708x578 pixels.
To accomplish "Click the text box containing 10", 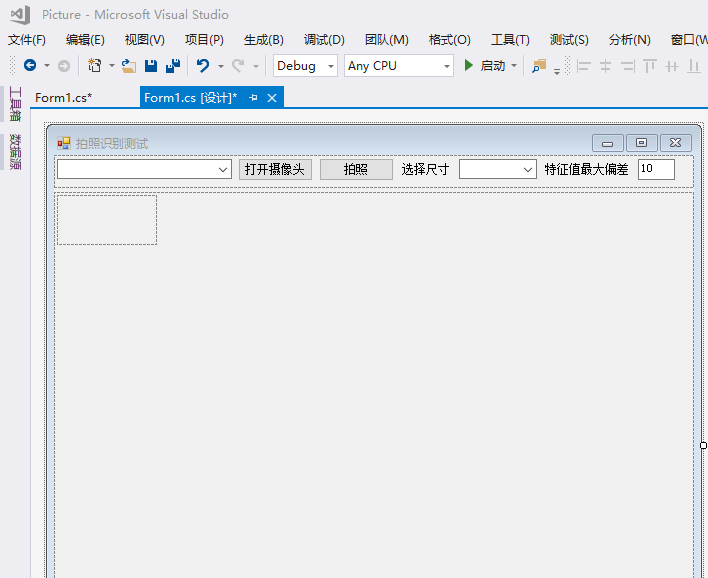I will (x=656, y=169).
